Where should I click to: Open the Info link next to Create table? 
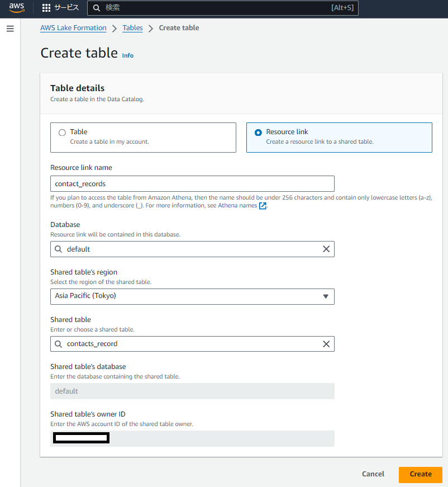[127, 55]
